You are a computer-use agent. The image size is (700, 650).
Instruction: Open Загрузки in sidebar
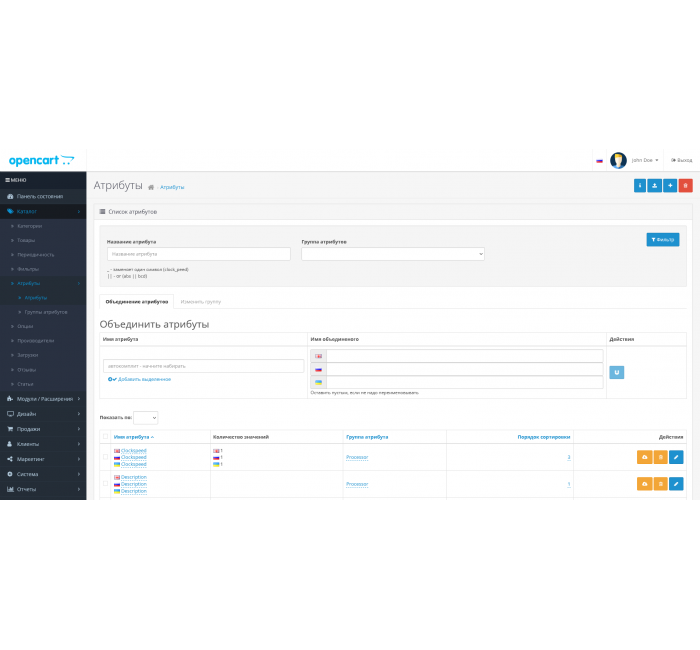pyautogui.click(x=28, y=355)
